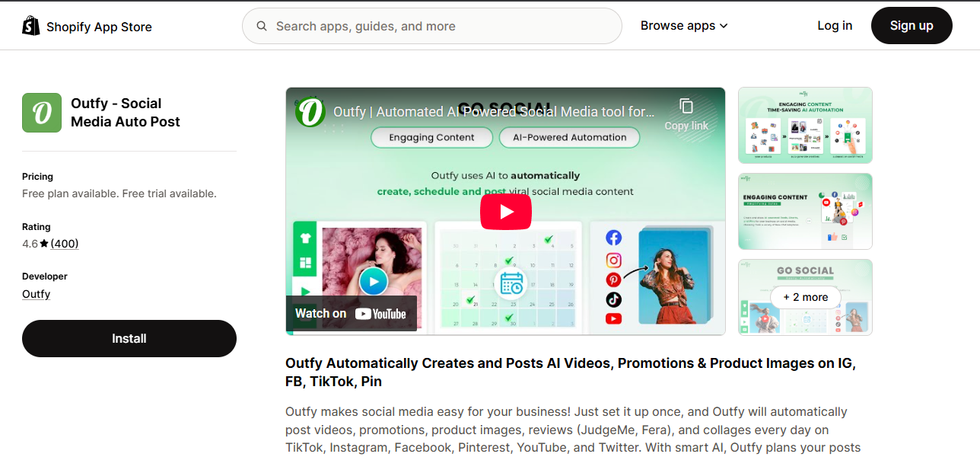Click the Sign up button
Viewport: 980px width, 457px height.
(912, 26)
